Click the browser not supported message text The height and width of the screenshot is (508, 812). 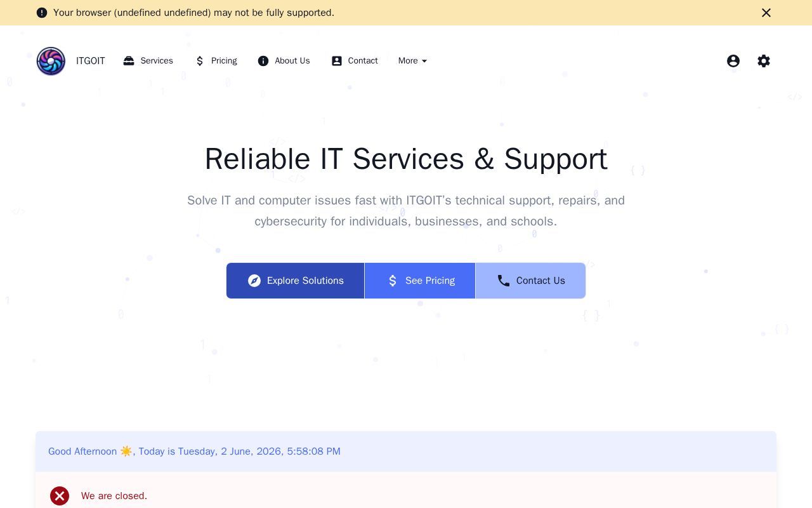[x=193, y=13]
